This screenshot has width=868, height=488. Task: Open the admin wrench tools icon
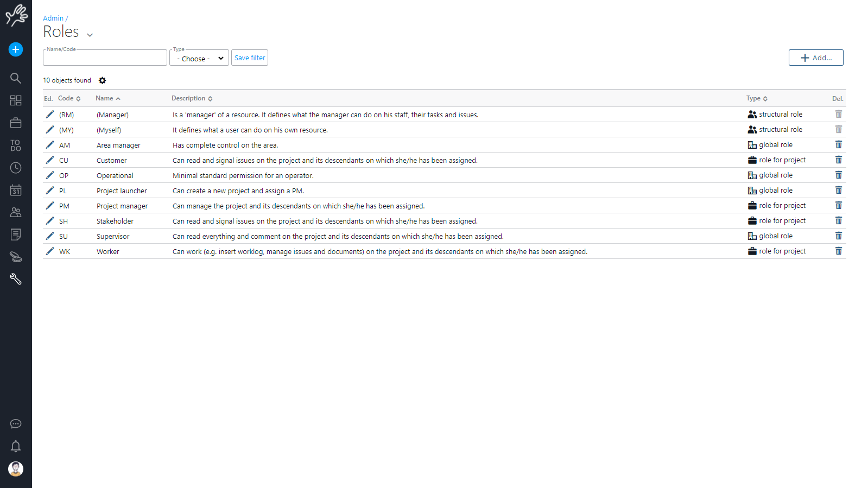click(16, 279)
